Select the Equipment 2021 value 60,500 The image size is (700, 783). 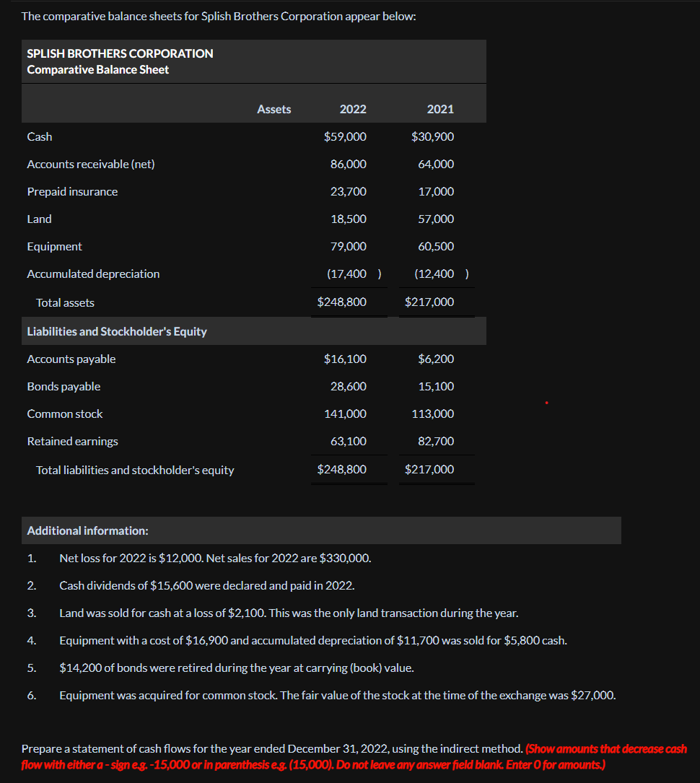pos(436,247)
